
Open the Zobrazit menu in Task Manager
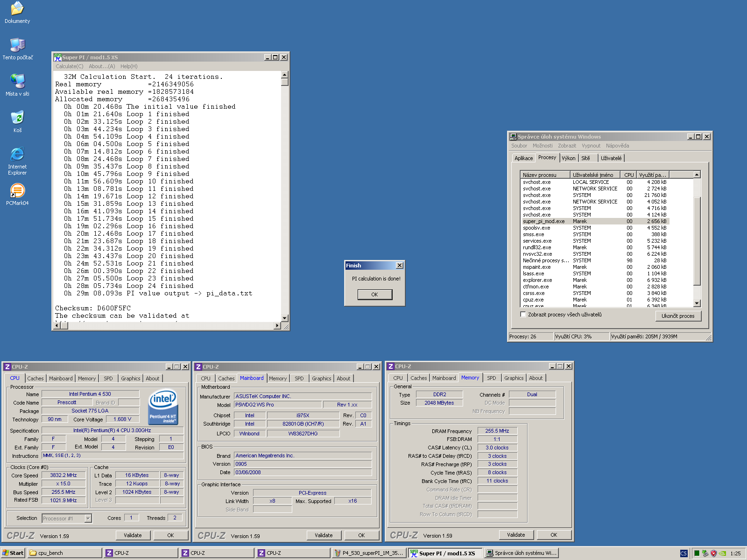point(567,146)
